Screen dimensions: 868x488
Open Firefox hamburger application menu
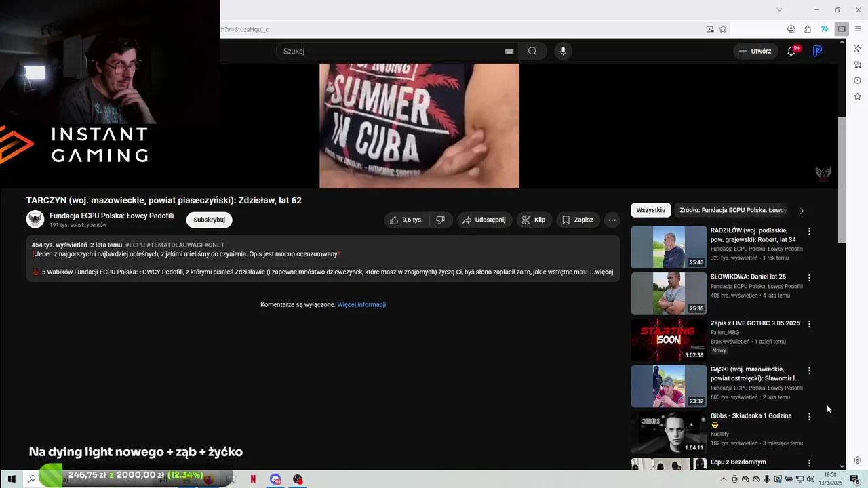[x=858, y=29]
